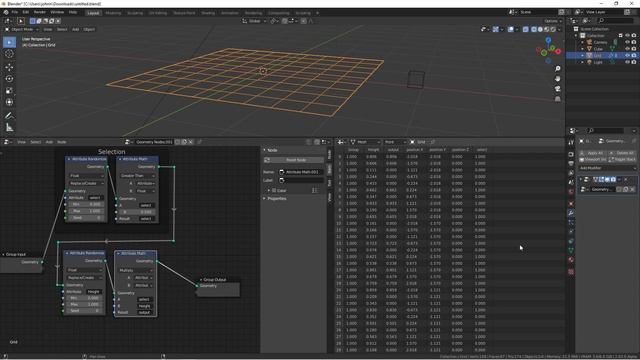Unlink the Geometry Nodes.001 node group X icon

tap(191, 142)
